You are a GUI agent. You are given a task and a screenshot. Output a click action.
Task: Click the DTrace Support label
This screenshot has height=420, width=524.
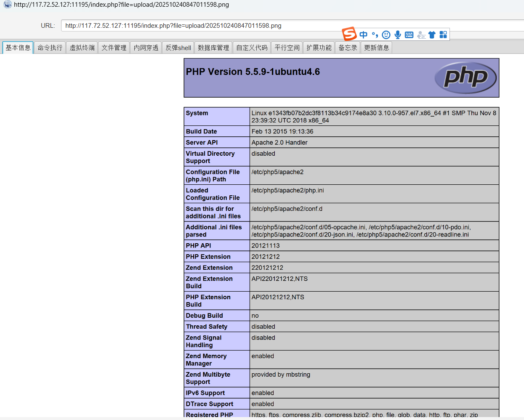[x=210, y=404]
